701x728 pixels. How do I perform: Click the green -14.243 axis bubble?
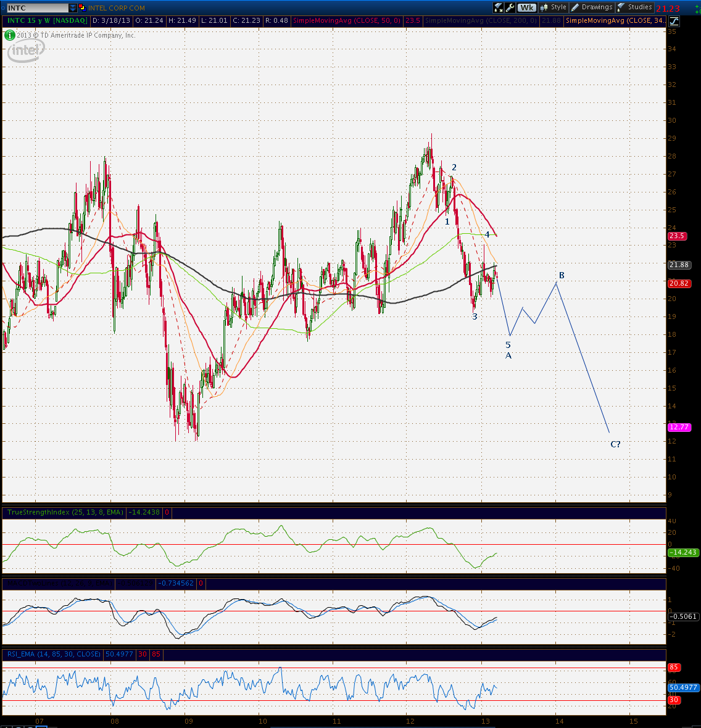[x=683, y=553]
